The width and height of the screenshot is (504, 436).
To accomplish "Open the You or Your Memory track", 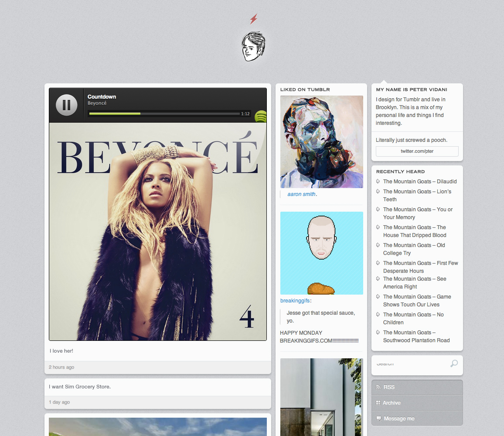I will tap(418, 213).
